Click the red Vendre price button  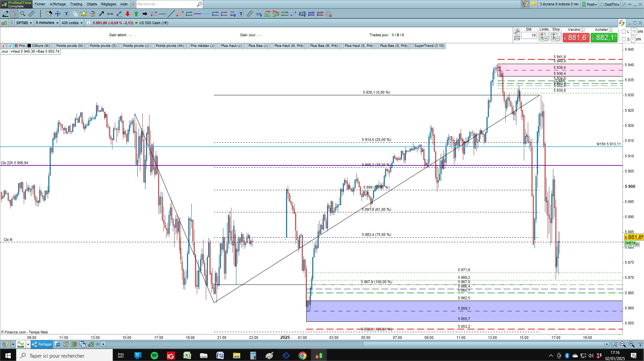[x=576, y=37]
